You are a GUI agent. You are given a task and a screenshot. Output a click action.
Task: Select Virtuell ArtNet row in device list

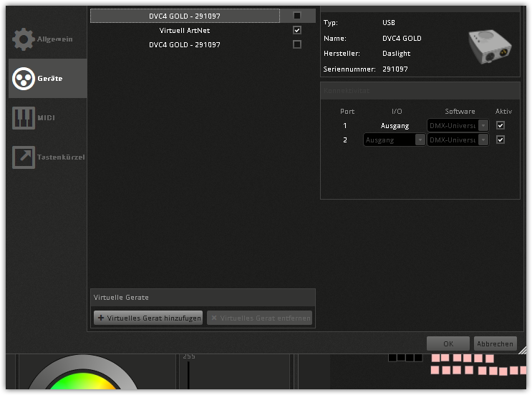tap(203, 30)
